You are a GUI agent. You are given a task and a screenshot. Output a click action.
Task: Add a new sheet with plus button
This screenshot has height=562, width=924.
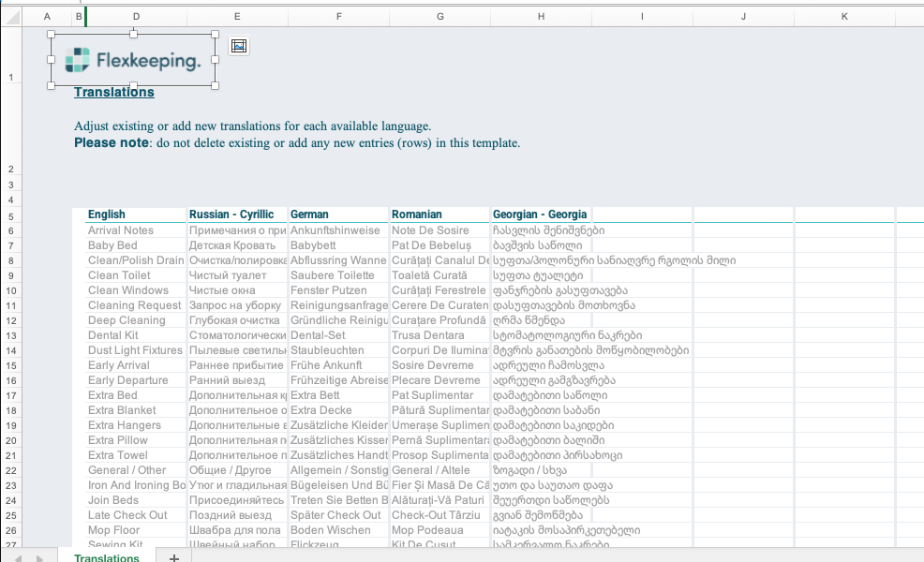[174, 557]
